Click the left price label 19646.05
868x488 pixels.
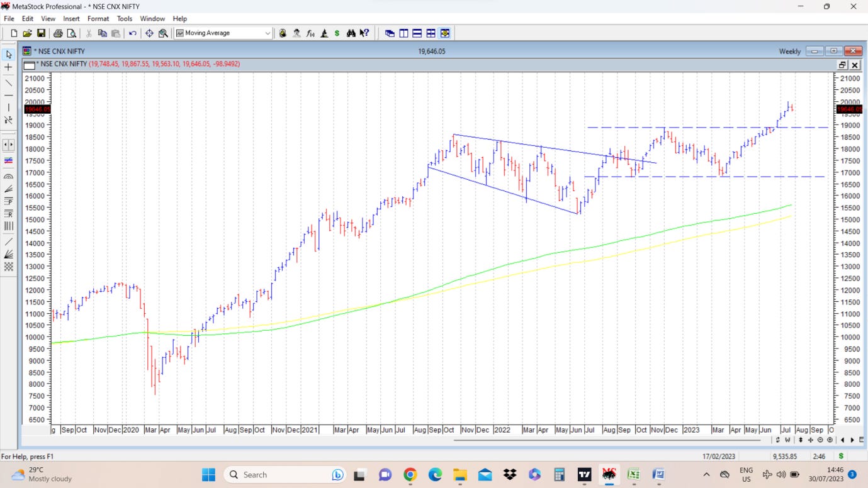pyautogui.click(x=37, y=109)
